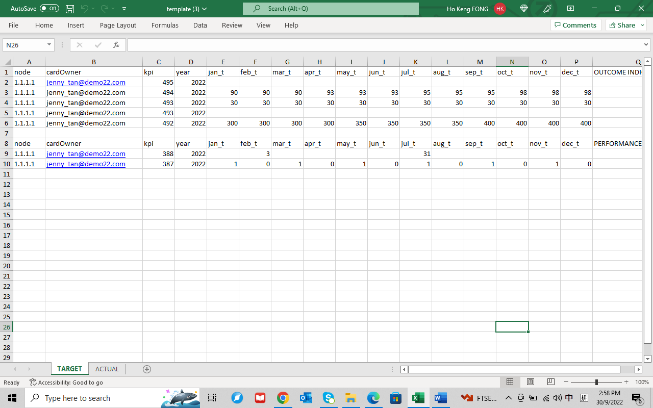Add a new sheet with plus icon

(147, 369)
